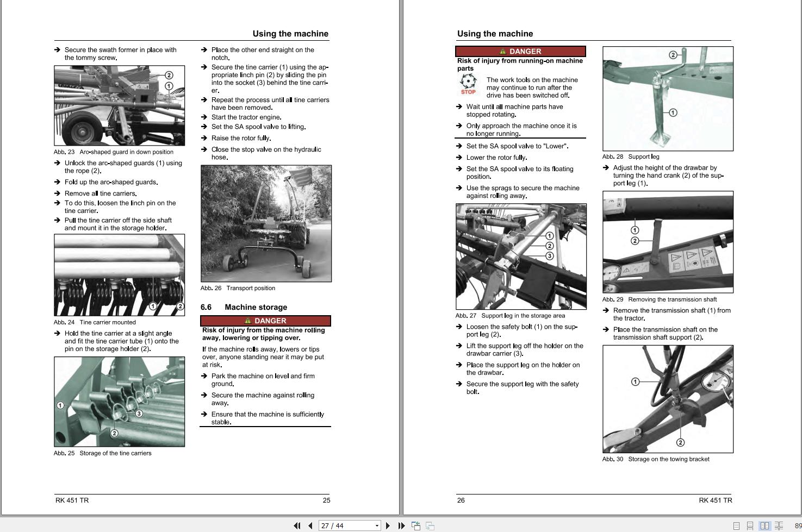Click text 'Fold up the arc-shaped guards.'
Image resolution: width=802 pixels, height=532 pixels.
click(111, 183)
